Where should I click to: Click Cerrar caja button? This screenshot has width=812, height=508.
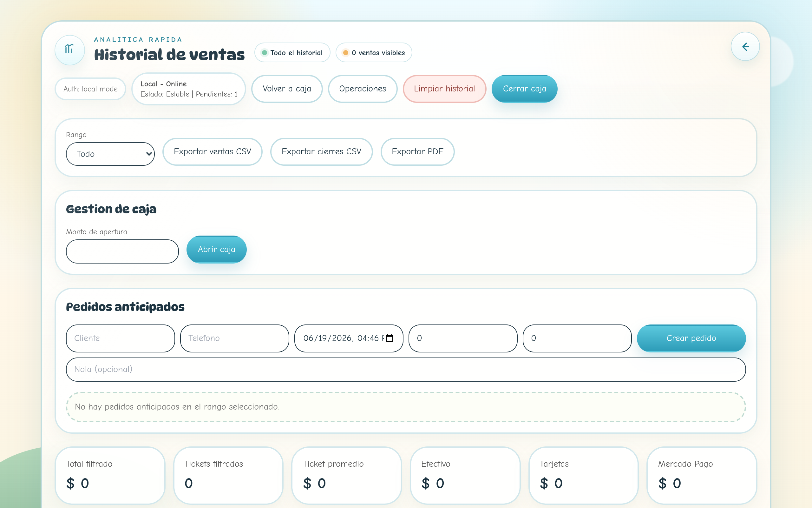pyautogui.click(x=524, y=89)
